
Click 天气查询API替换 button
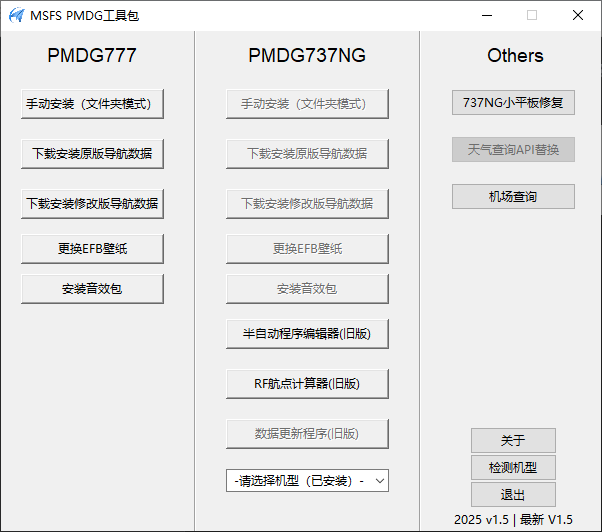tap(513, 149)
